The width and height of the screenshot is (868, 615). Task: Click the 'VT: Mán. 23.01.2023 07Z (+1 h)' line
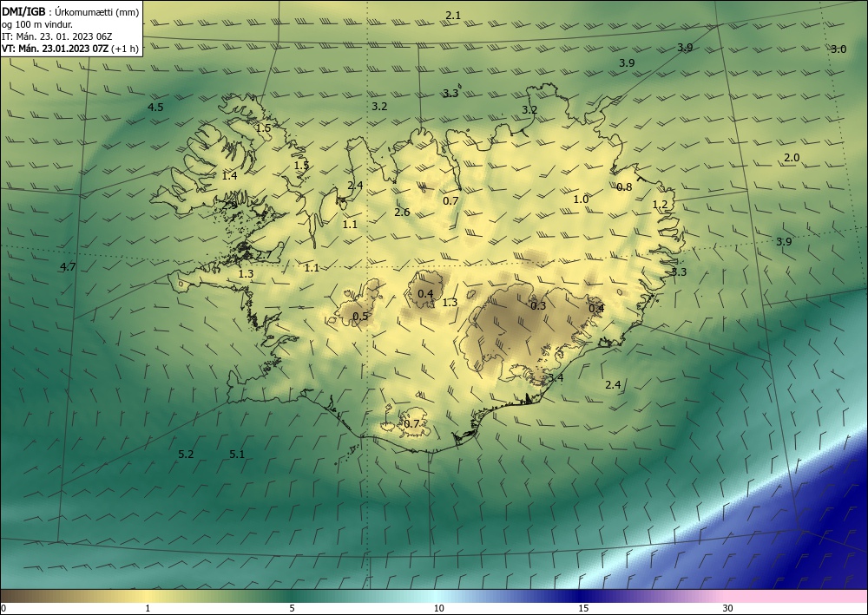[x=70, y=49]
